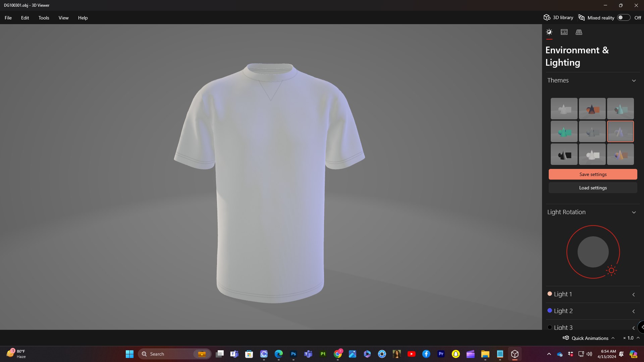The width and height of the screenshot is (644, 362).
Task: Open Task View from the taskbar
Action: tap(220, 354)
